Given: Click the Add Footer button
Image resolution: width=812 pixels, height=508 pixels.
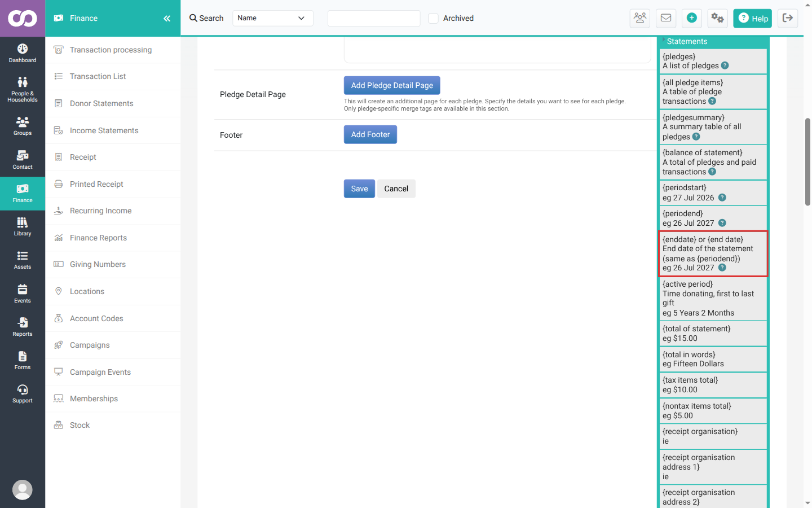Looking at the screenshot, I should (370, 134).
